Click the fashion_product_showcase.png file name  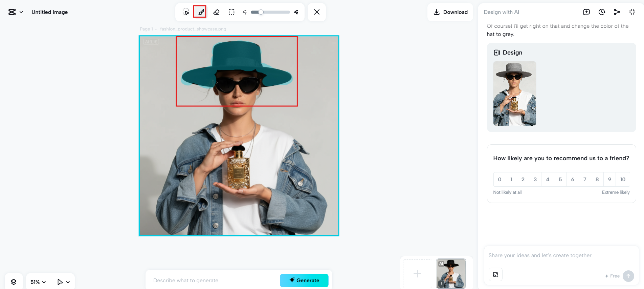tap(193, 29)
